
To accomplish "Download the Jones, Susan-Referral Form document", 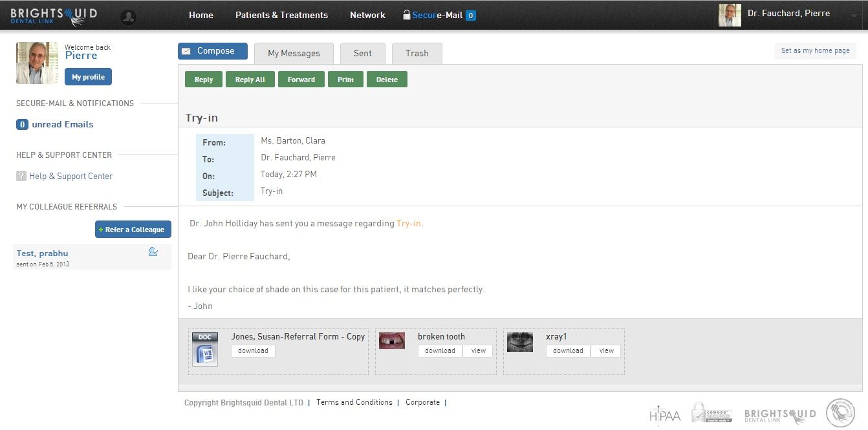I will pyautogui.click(x=253, y=351).
